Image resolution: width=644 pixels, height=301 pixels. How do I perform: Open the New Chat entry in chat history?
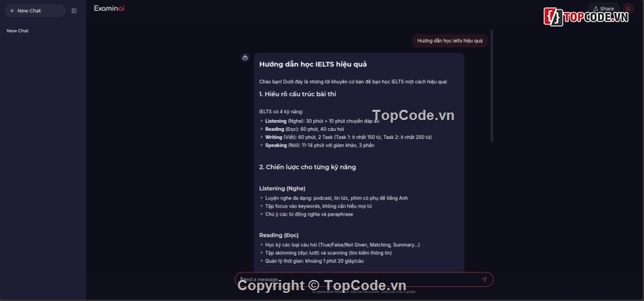click(x=18, y=31)
